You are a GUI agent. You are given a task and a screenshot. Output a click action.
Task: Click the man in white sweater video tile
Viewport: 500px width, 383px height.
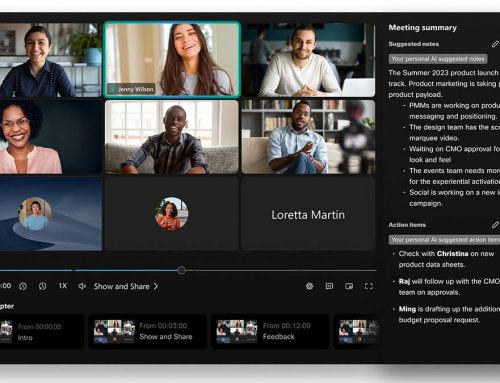308,60
